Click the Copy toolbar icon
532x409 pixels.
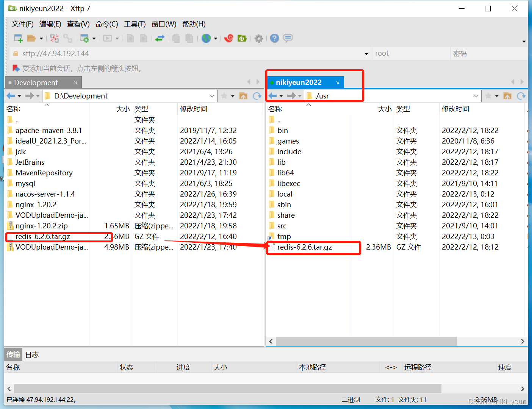(176, 38)
